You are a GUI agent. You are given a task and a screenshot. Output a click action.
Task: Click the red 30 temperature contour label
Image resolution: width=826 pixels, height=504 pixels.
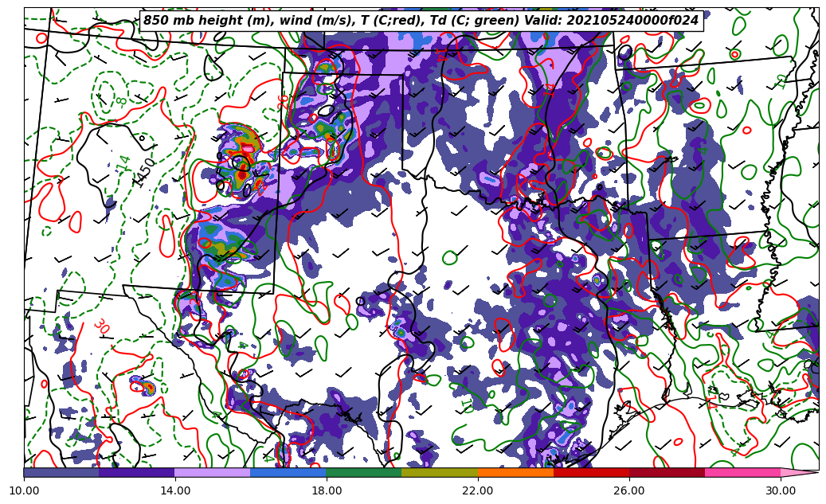click(101, 326)
